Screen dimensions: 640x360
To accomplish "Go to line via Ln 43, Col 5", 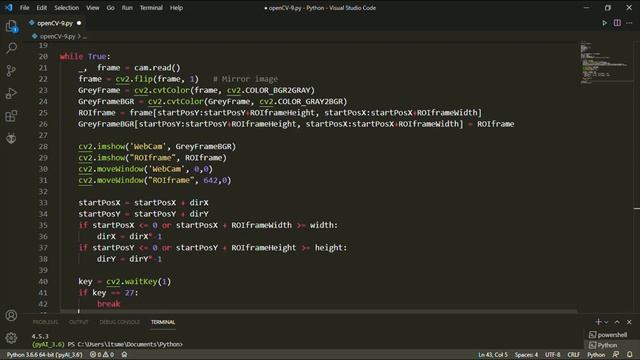I will 493,355.
